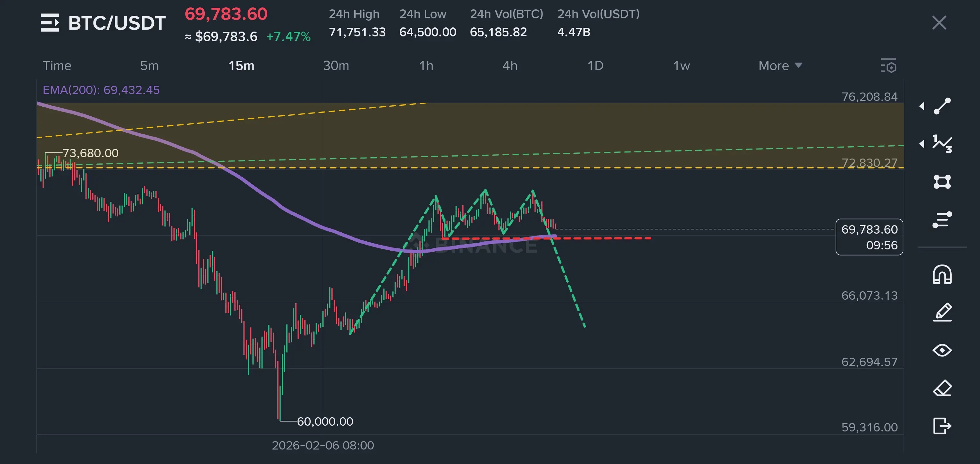
Task: Open the trading pairs list menu icon
Action: tap(50, 23)
